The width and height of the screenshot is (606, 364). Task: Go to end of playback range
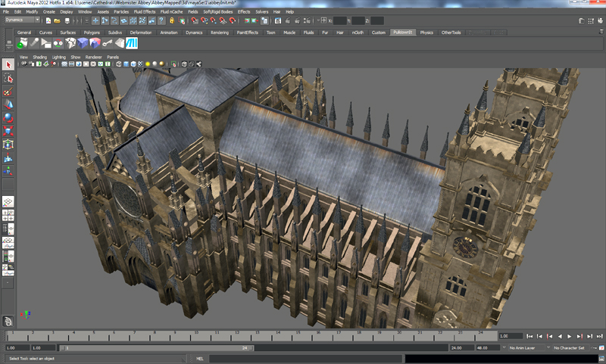tap(599, 337)
